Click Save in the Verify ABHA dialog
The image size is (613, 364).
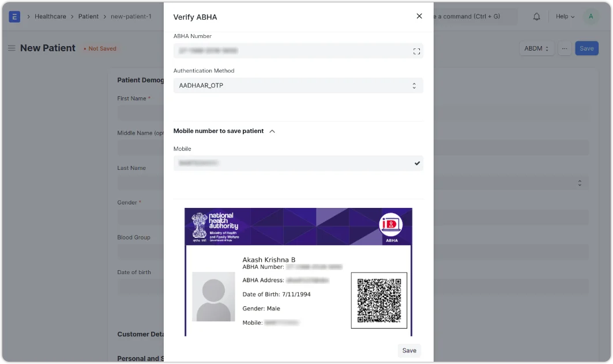pyautogui.click(x=409, y=350)
